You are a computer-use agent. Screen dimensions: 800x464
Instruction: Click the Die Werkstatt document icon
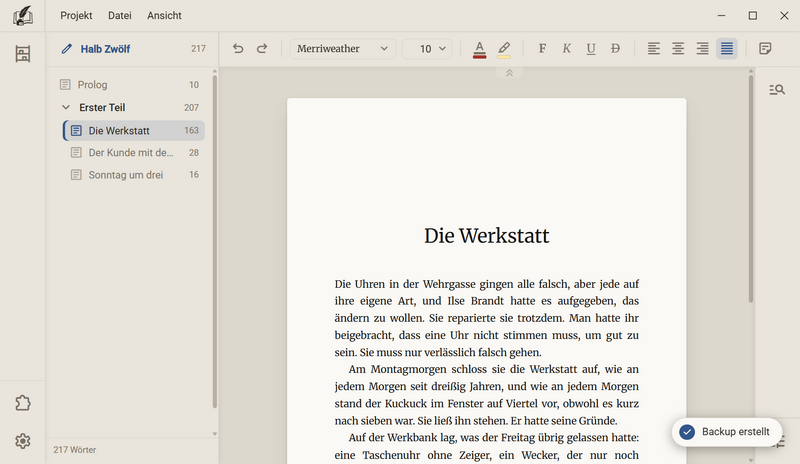[76, 131]
